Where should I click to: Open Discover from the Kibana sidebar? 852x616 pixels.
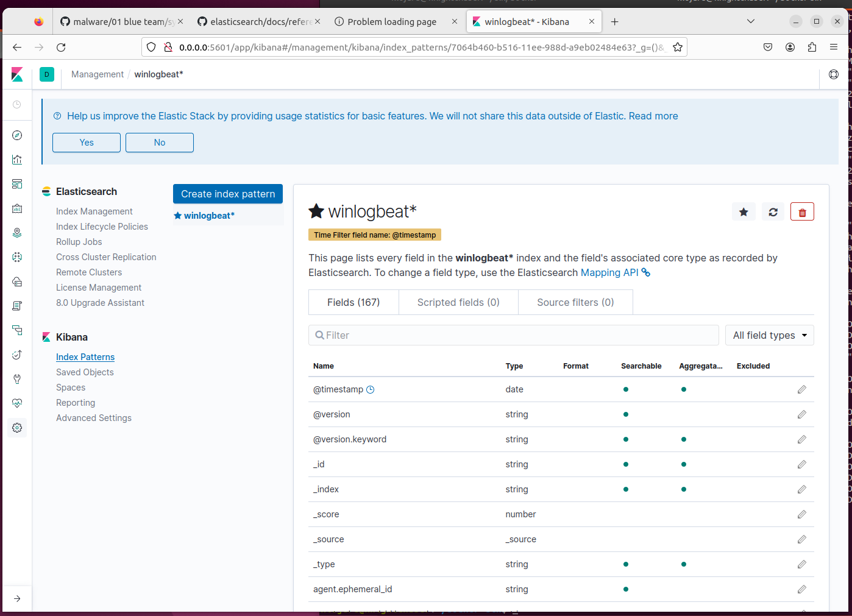click(x=17, y=135)
